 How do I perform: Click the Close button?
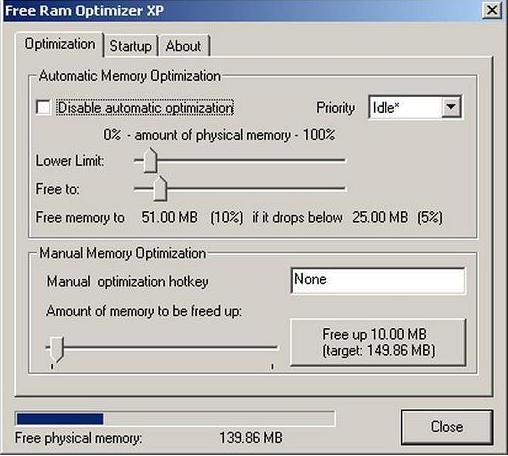tap(447, 427)
